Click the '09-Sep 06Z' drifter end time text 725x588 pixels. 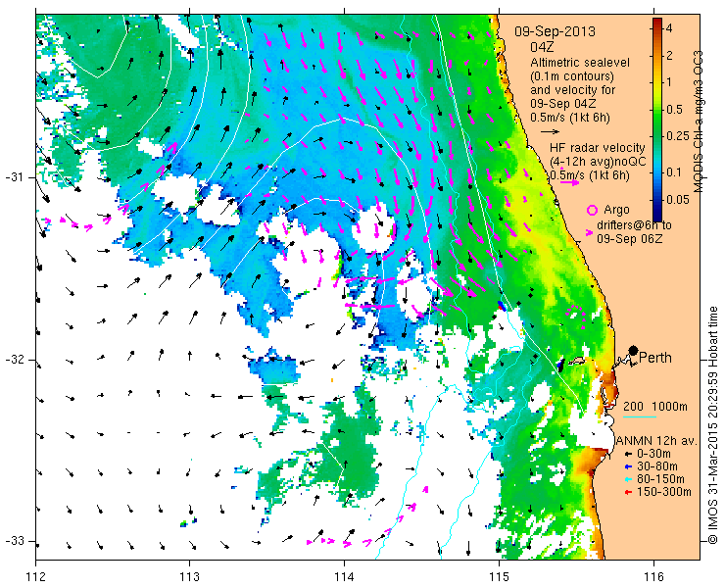(630, 239)
